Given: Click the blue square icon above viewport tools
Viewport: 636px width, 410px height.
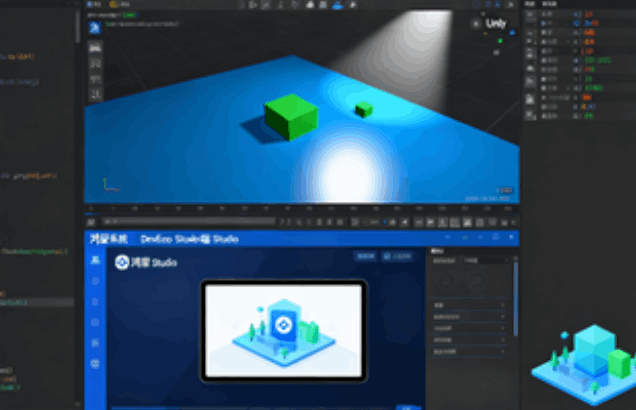Looking at the screenshot, I should [x=95, y=28].
